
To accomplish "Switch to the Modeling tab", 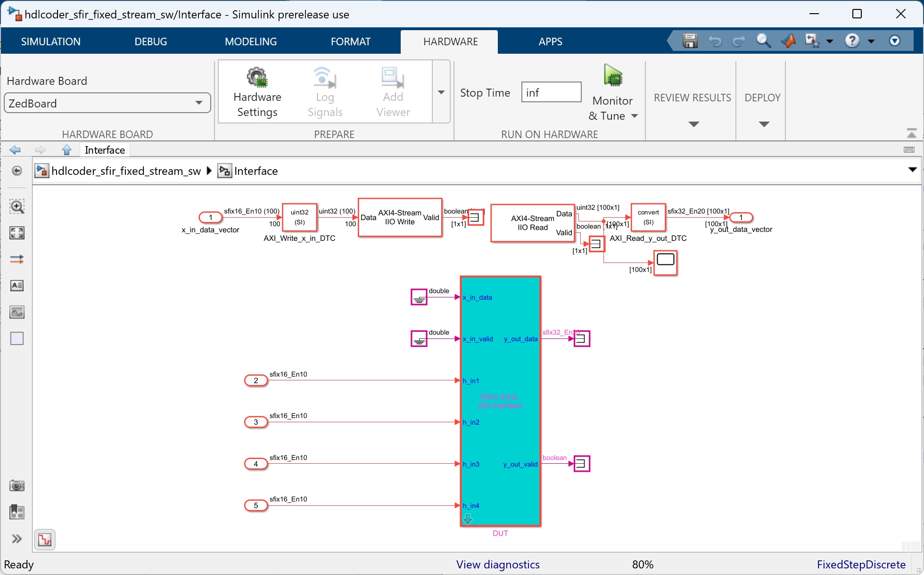I will pyautogui.click(x=250, y=41).
